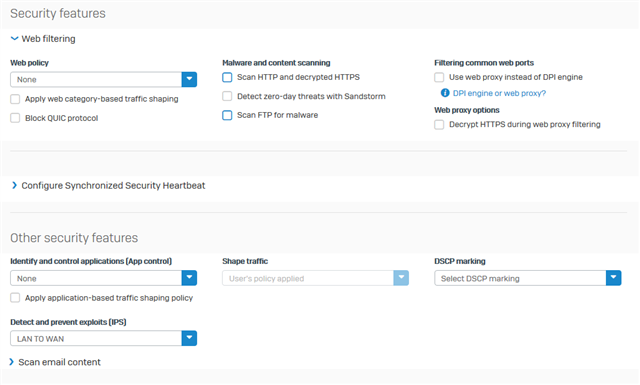This screenshot has width=640, height=385.
Task: Check Decrypt HTTPS during web proxy filtering
Action: click(x=439, y=125)
